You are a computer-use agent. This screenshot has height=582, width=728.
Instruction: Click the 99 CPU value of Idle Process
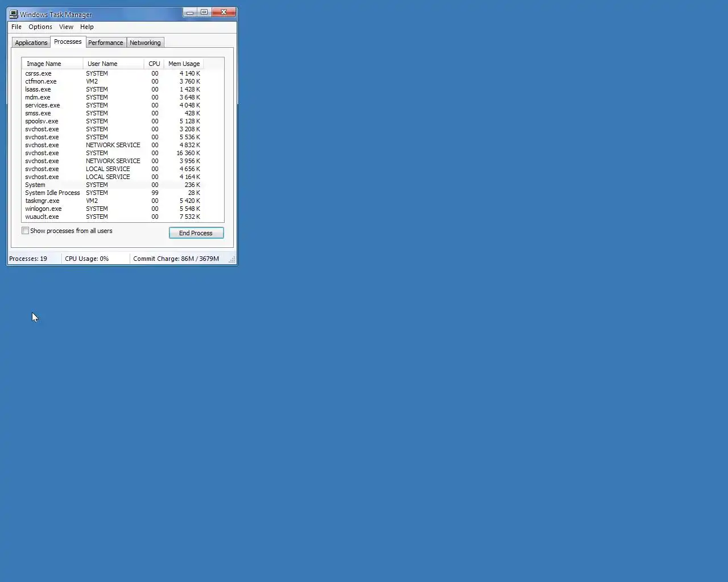point(155,193)
